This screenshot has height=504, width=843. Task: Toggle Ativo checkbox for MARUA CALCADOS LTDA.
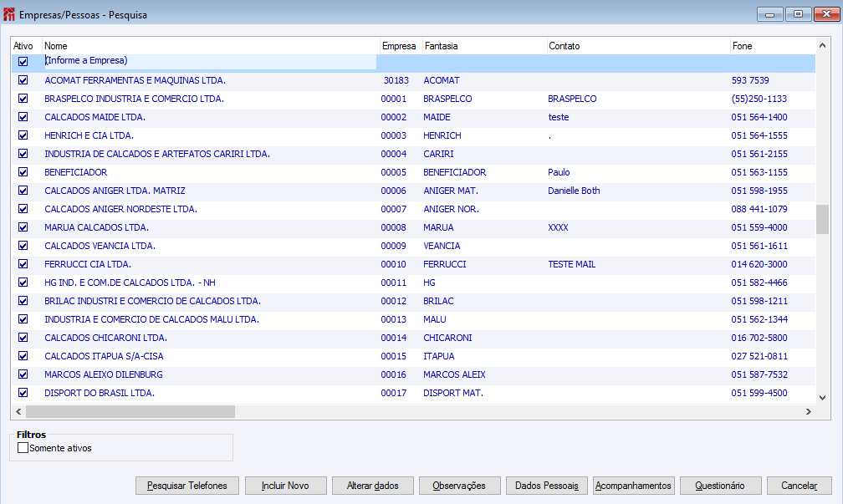(23, 227)
